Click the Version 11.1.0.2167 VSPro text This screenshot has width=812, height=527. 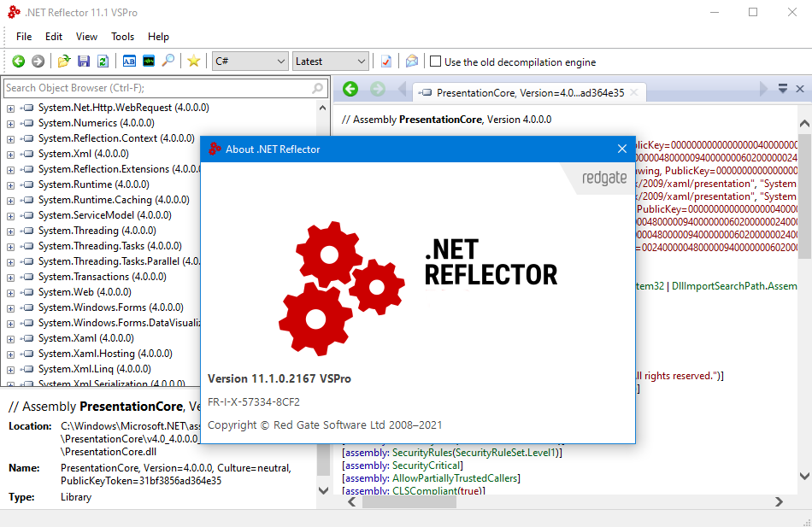click(279, 378)
